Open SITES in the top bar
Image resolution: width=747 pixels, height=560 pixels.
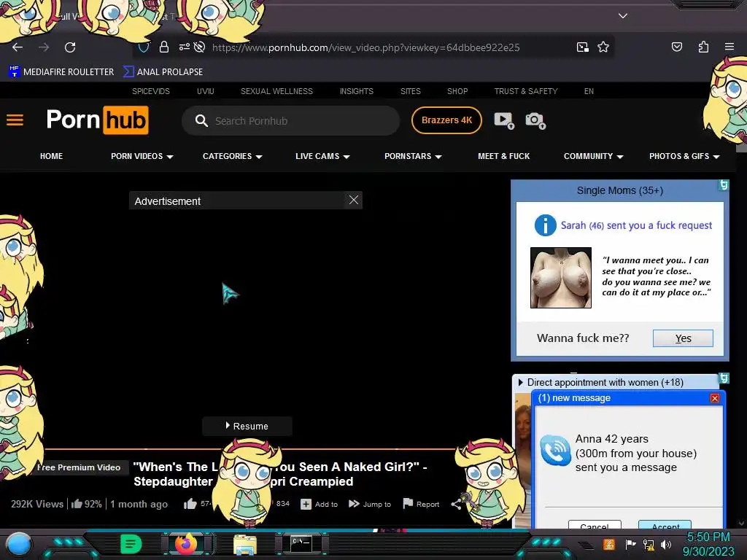pos(410,91)
